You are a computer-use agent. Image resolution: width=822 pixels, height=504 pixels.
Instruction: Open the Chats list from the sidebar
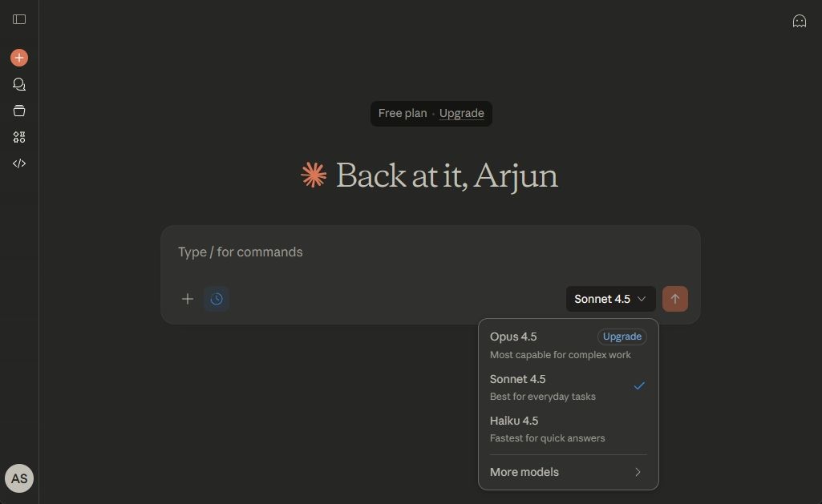pyautogui.click(x=18, y=83)
